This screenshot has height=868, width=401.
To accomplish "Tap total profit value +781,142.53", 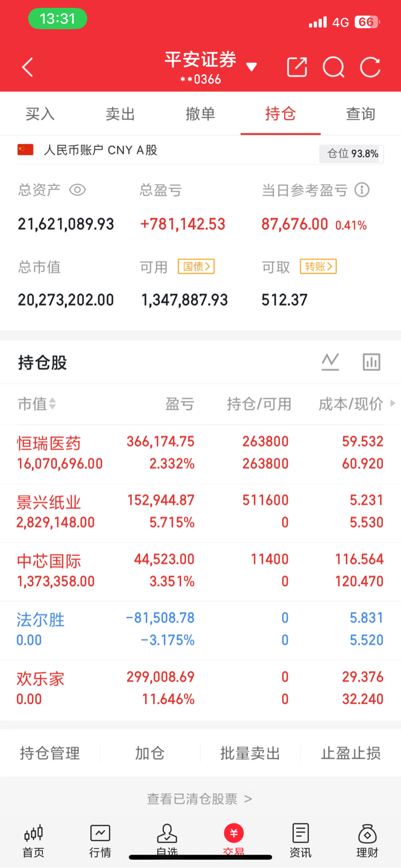I will tap(183, 224).
